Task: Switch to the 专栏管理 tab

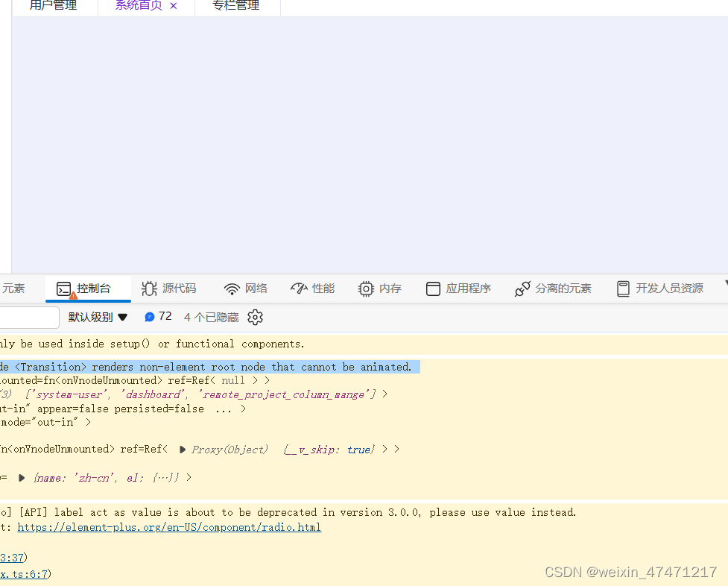Action: [x=237, y=5]
